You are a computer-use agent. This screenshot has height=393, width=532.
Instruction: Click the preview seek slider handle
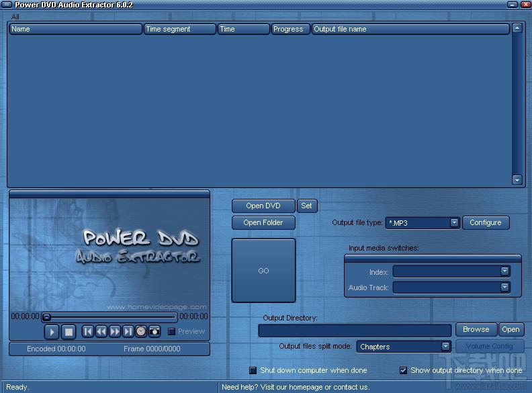click(47, 317)
